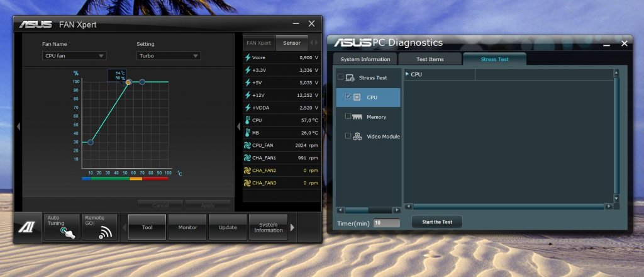The width and height of the screenshot is (644, 277).
Task: Click the 2824 rpm CPU_FAN value
Action: click(306, 145)
